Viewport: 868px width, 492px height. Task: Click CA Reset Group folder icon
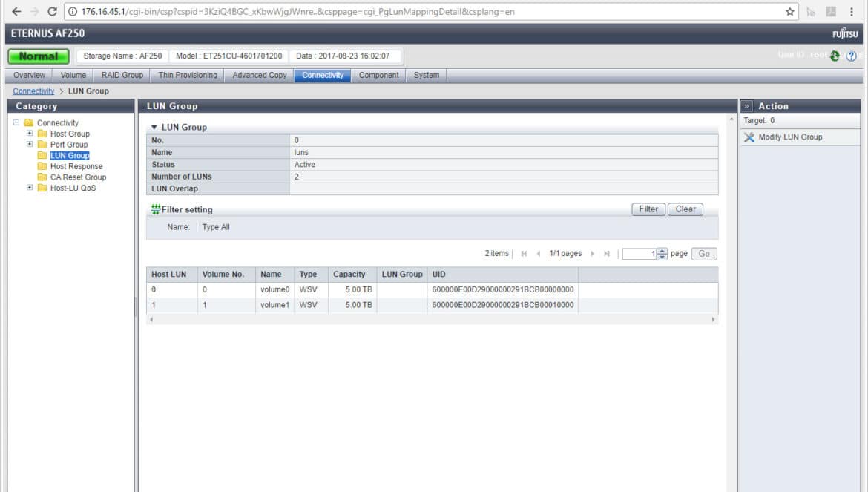[42, 177]
